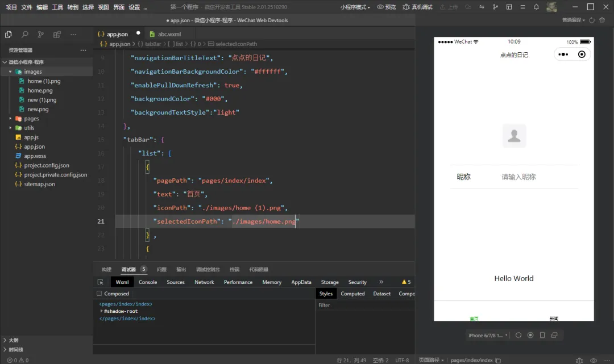Open the 工具 menu in menu bar
Viewport: 614px width, 364px height.
[x=57, y=7]
